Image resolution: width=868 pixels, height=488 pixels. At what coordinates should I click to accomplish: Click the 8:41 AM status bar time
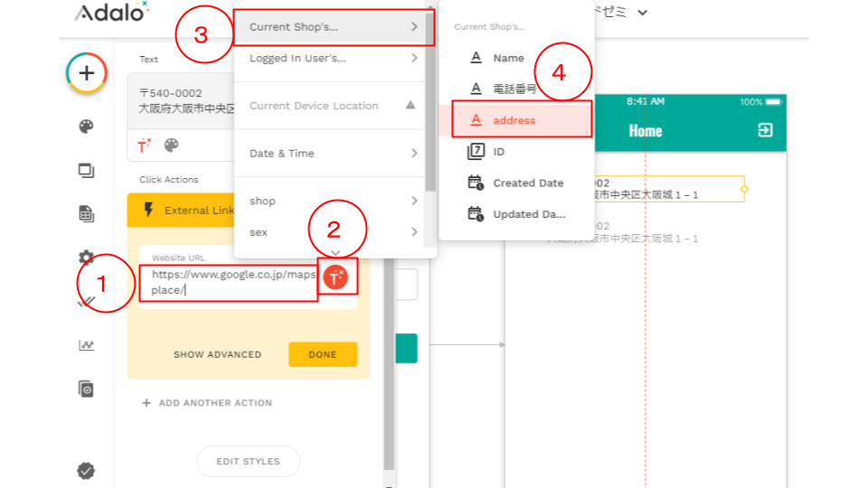tap(646, 101)
